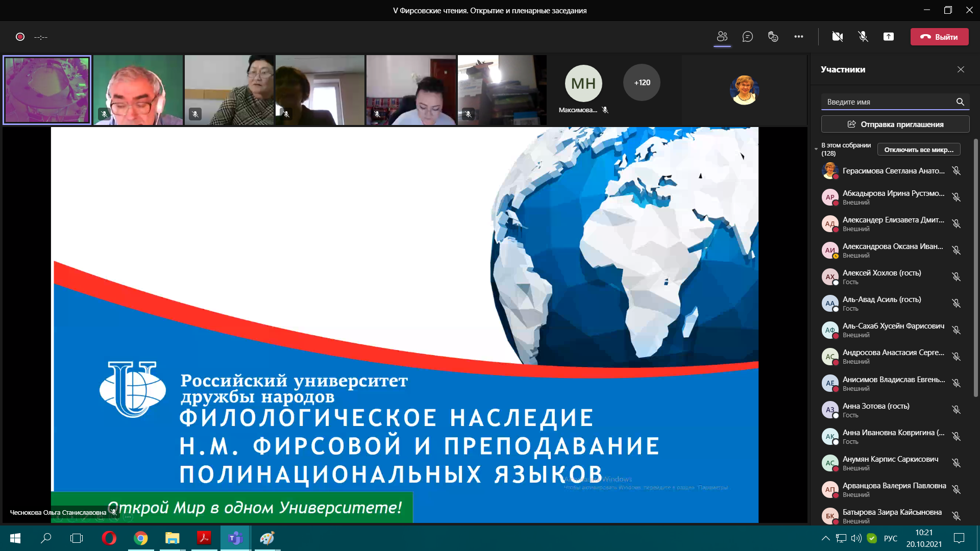Viewport: 980px width, 551px height.
Task: Select participant Алексей Хохлов (гость)
Action: point(881,277)
